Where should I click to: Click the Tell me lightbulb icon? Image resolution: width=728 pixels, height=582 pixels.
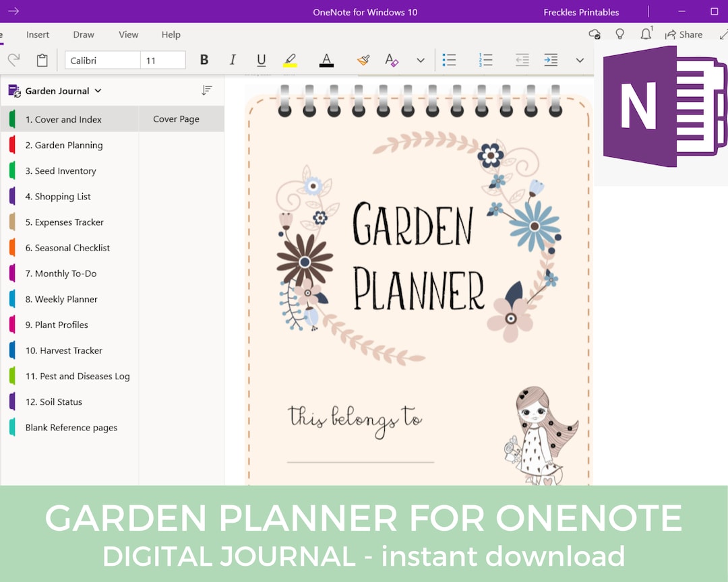[x=619, y=34]
